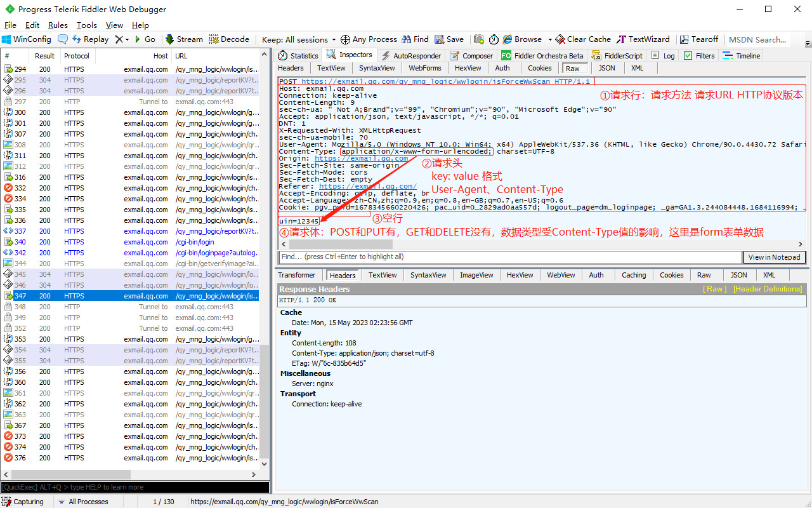812x508 pixels.
Task: Toggle the Filters tab checkbox
Action: click(688, 56)
